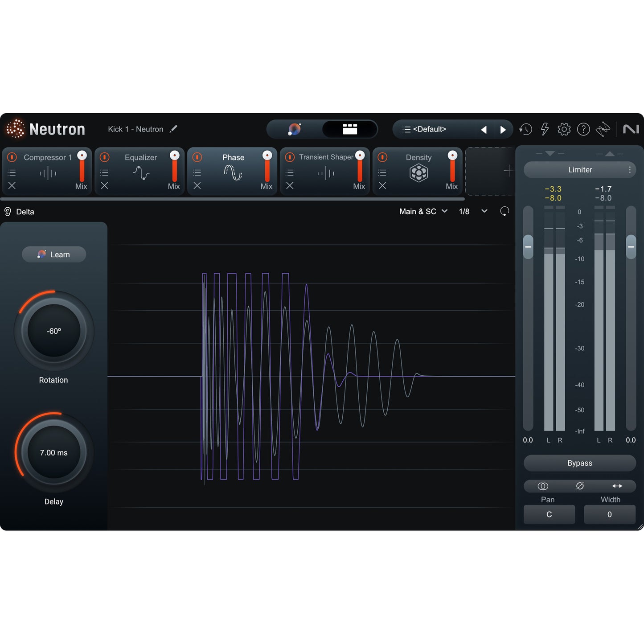Click the Kick 1 - Neutron track name field
644x644 pixels.
[x=135, y=129]
